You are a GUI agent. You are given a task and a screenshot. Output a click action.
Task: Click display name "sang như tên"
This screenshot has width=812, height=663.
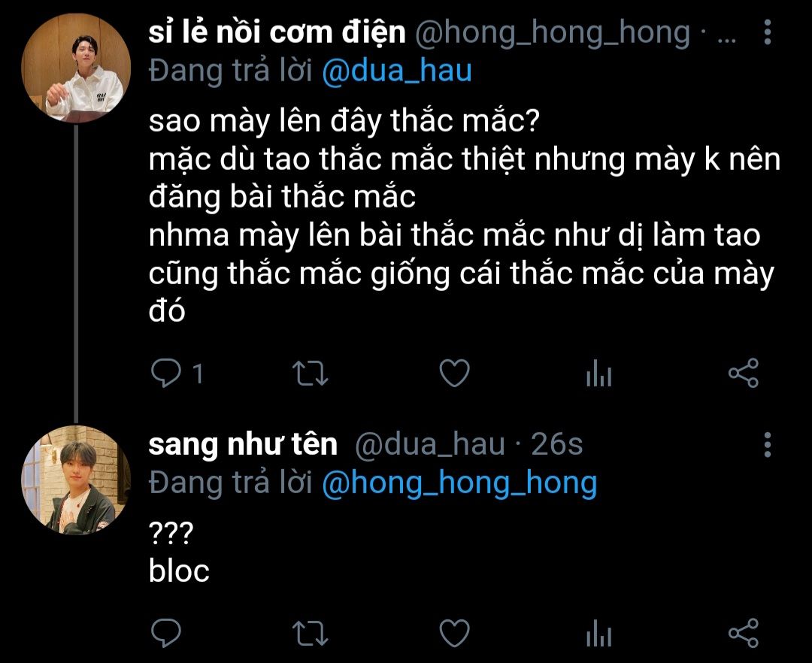243,445
